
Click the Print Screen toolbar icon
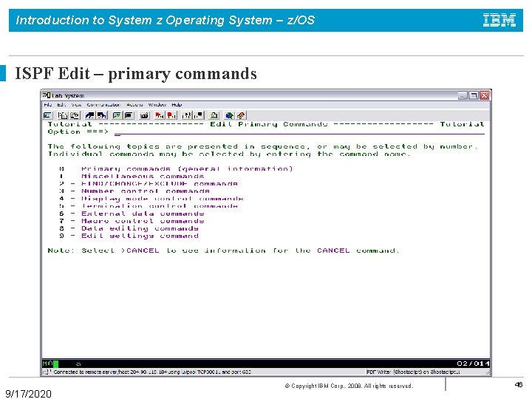click(x=48, y=115)
